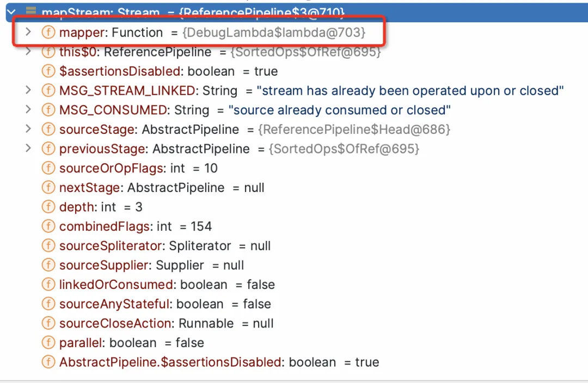Expand the this$0 ReferencePipeline node

click(x=28, y=51)
